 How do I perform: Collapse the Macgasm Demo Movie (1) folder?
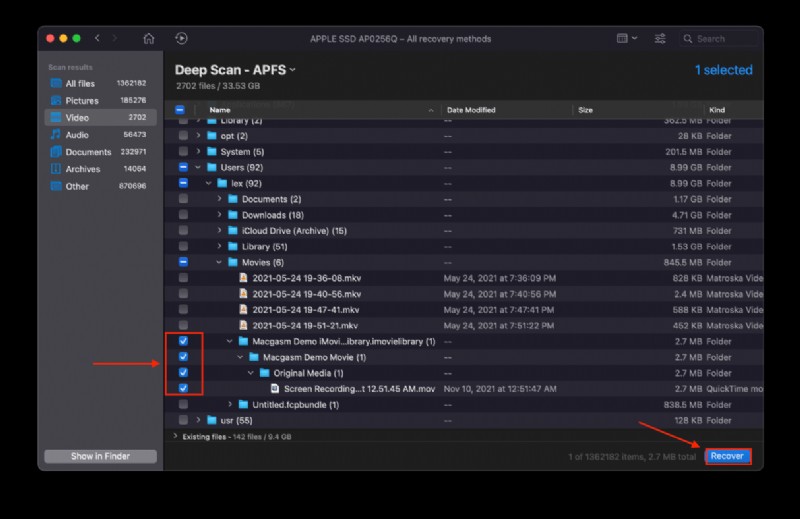pos(240,357)
